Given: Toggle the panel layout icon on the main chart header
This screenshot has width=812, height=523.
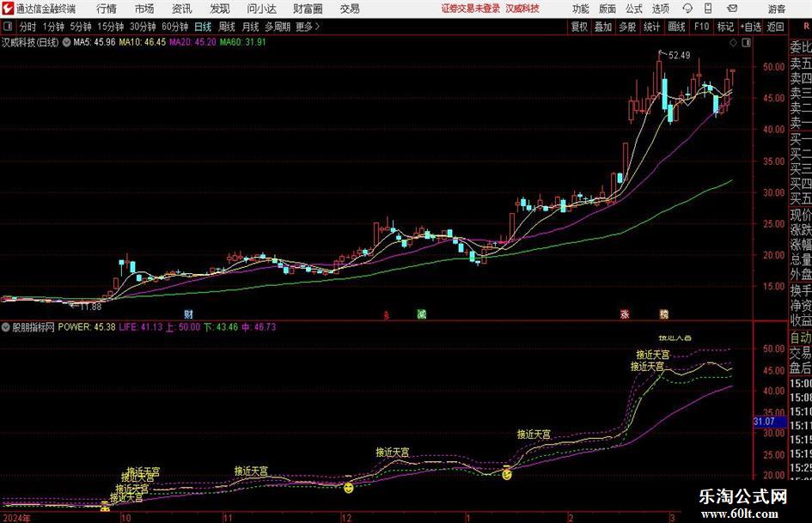Looking at the screenshot, I should 746,43.
